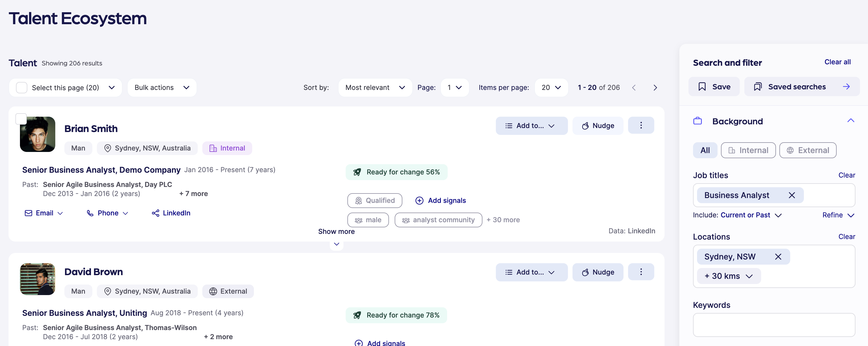Click Add signals plus icon for Brian Smith
Screen dimensions: 868x346
pyautogui.click(x=419, y=201)
